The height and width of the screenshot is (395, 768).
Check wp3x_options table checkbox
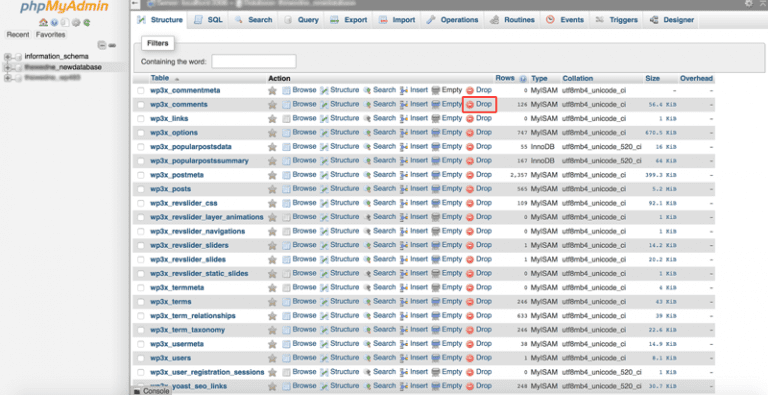point(141,133)
